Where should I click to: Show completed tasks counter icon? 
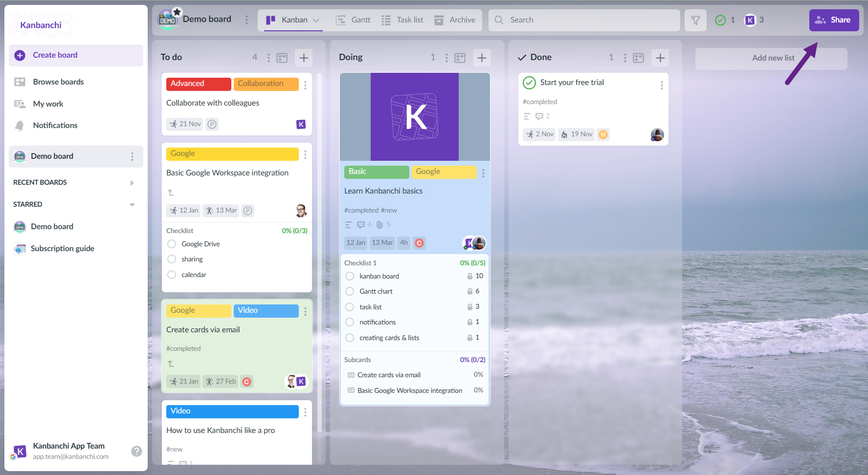point(720,20)
